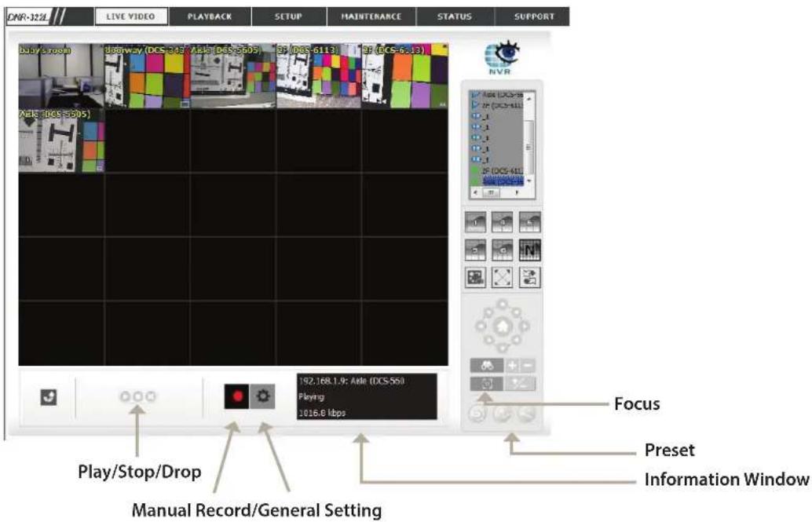Image resolution: width=812 pixels, height=522 pixels.
Task: Tilt camera up with the PTZ up arrow
Action: click(x=503, y=305)
